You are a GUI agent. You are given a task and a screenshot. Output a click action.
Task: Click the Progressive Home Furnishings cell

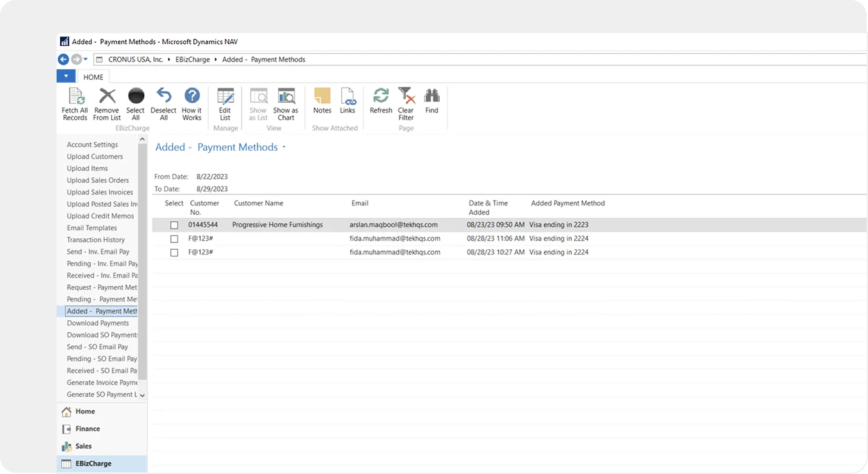[x=277, y=225]
